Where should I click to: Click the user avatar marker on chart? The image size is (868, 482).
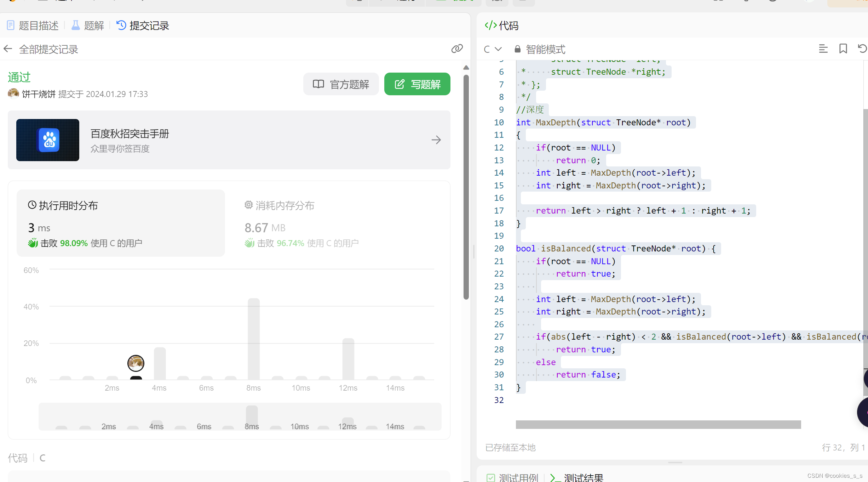coord(136,363)
